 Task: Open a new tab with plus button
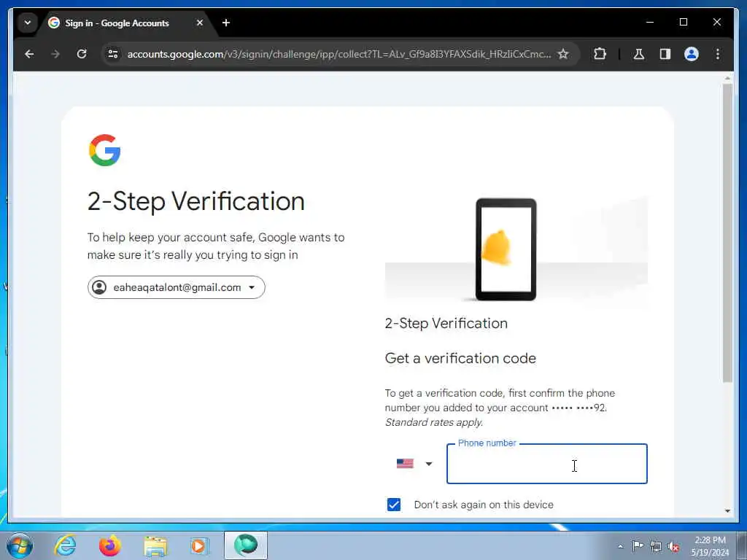click(226, 23)
